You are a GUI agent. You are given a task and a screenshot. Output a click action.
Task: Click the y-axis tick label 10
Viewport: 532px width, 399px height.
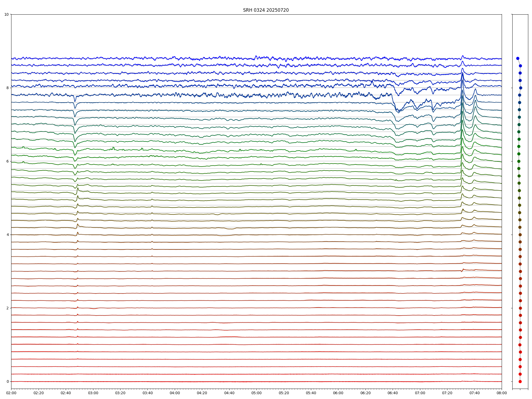6,14
